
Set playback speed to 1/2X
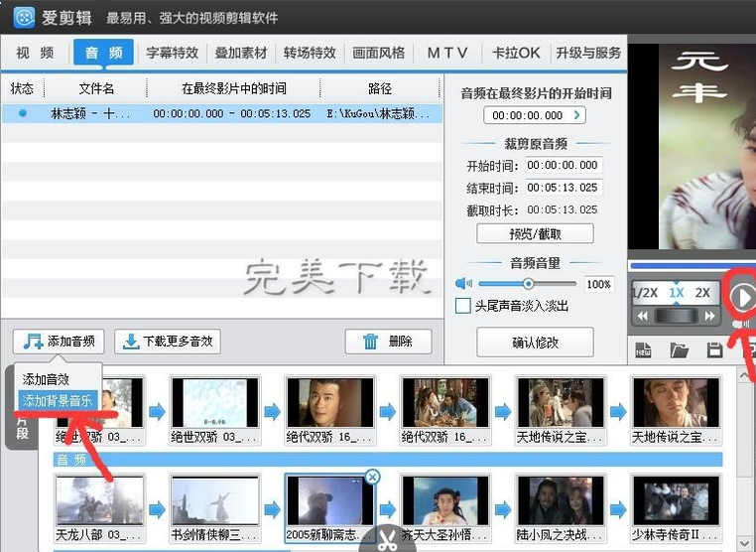[646, 293]
